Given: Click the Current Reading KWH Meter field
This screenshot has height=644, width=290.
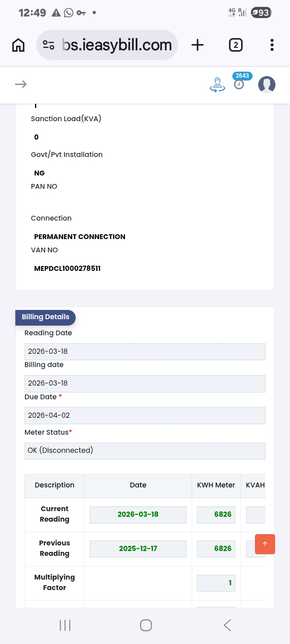Looking at the screenshot, I should [216, 515].
